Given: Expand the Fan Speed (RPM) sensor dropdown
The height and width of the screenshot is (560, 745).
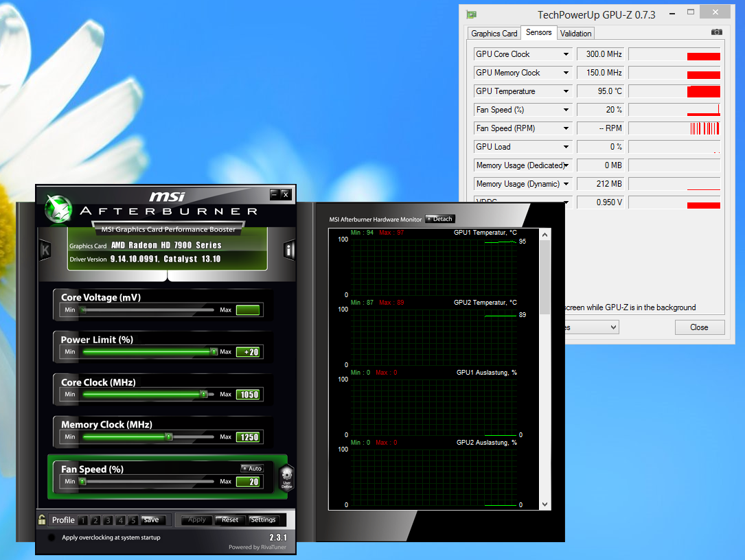Looking at the screenshot, I should coord(566,128).
